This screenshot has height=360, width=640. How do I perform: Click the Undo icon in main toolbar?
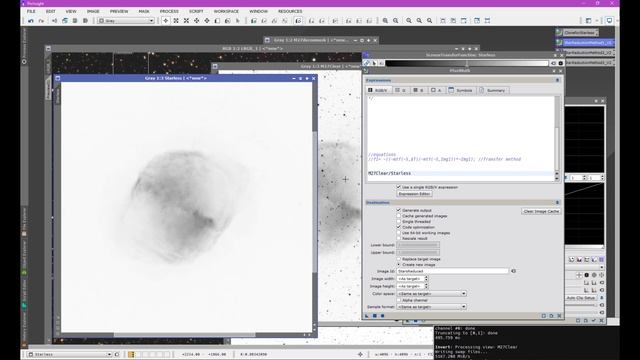(31, 20)
